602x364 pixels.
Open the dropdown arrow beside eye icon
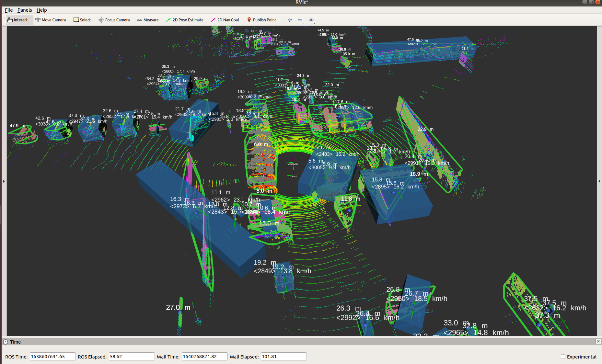[x=315, y=23]
